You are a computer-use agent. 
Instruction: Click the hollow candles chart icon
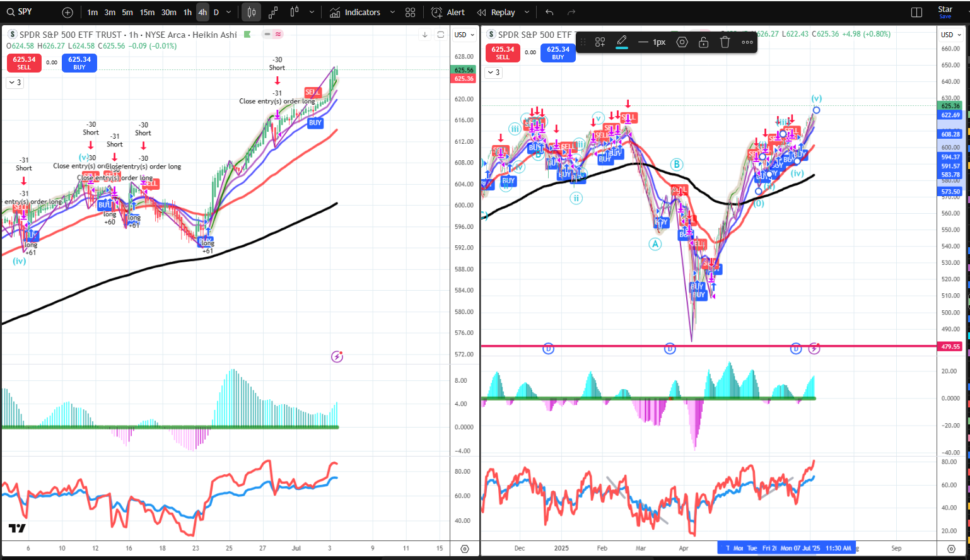click(295, 13)
